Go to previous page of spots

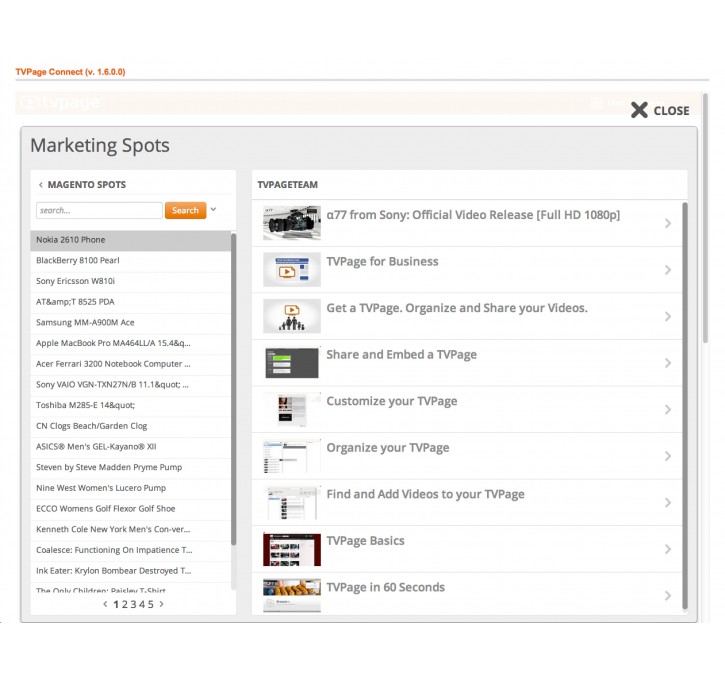[x=105, y=604]
